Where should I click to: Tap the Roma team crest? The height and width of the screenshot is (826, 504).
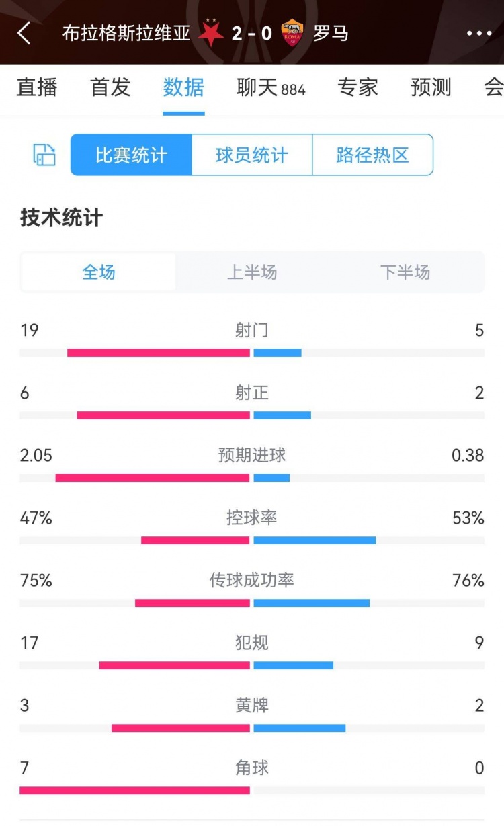[292, 33]
